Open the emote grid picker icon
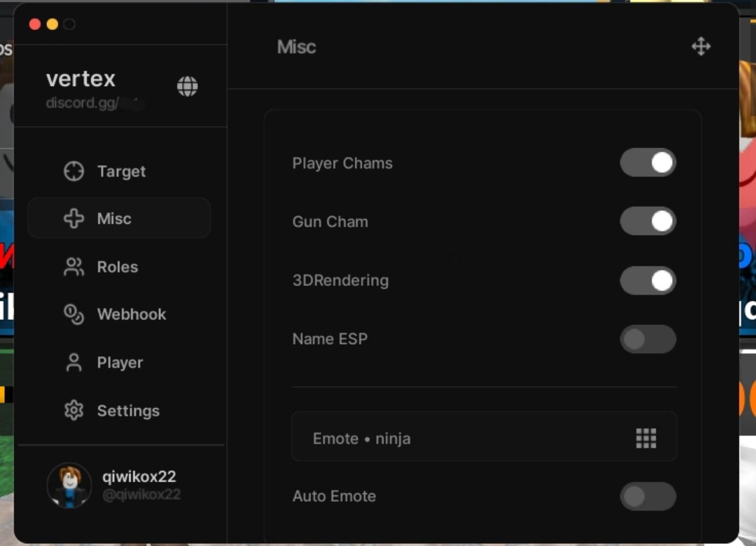The width and height of the screenshot is (756, 546). pos(646,438)
